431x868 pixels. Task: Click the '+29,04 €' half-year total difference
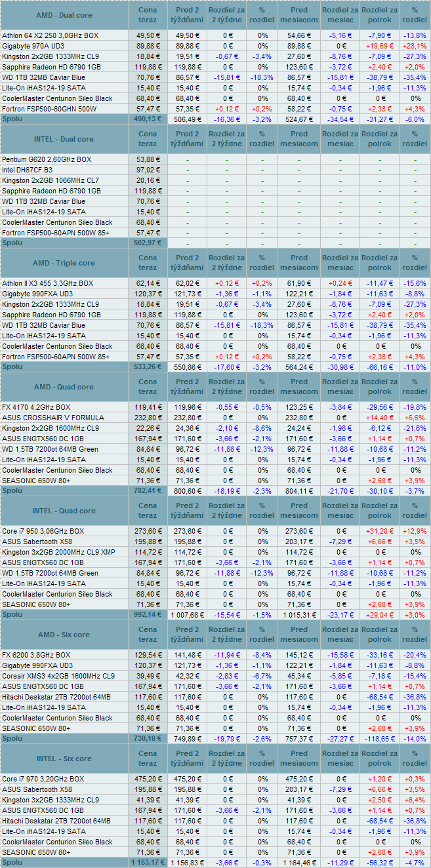point(379,614)
